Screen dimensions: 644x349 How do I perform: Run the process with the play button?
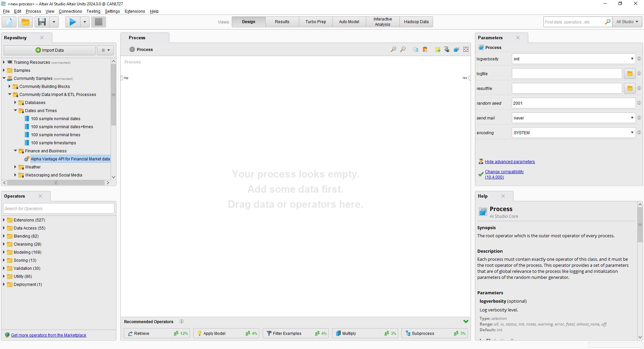[x=72, y=22]
